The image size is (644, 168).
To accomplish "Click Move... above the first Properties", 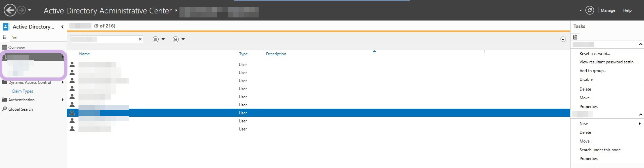I will pos(586,98).
